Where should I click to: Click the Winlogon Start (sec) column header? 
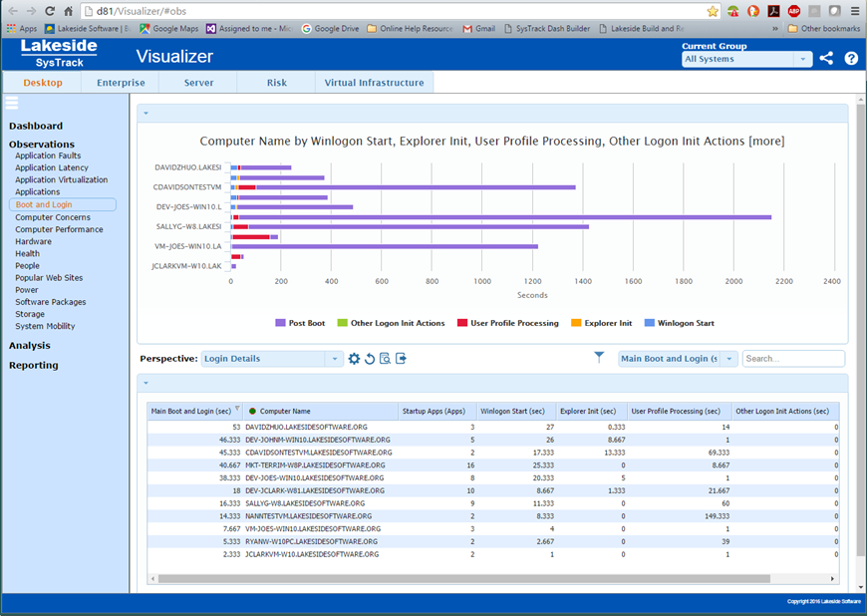[515, 411]
